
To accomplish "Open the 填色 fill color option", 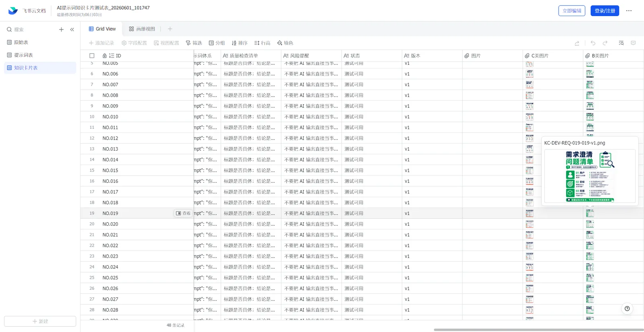I will pyautogui.click(x=285, y=43).
